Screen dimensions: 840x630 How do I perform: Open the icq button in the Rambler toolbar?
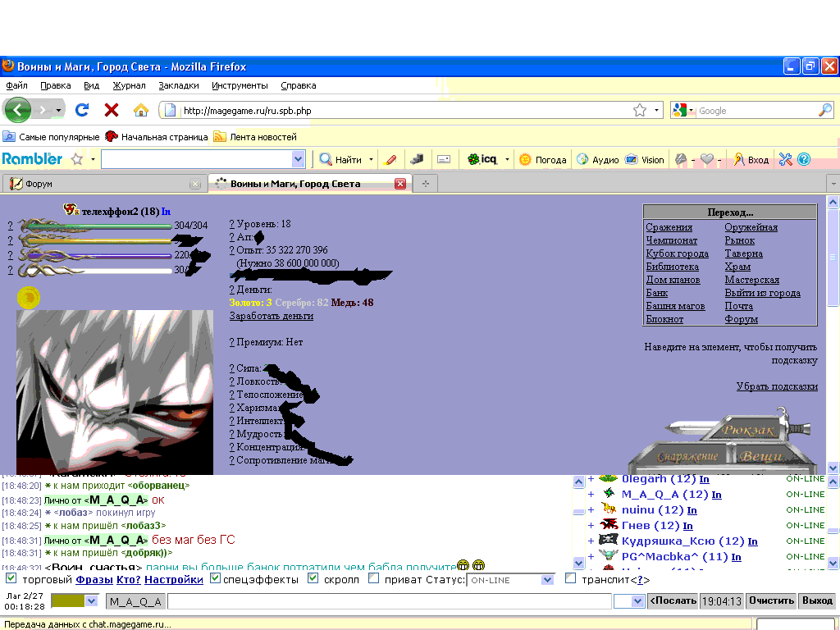pyautogui.click(x=482, y=159)
